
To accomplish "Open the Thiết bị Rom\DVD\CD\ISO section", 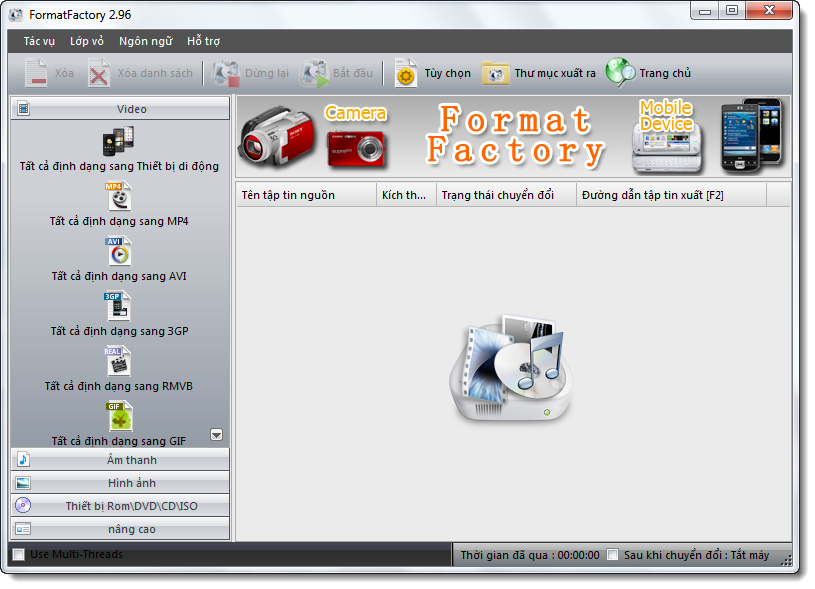I will click(120, 505).
